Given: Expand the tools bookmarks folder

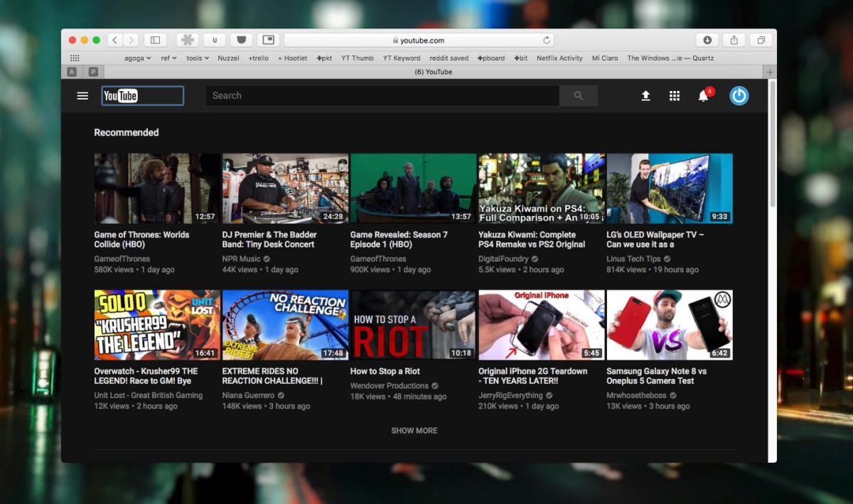Looking at the screenshot, I should coord(198,58).
